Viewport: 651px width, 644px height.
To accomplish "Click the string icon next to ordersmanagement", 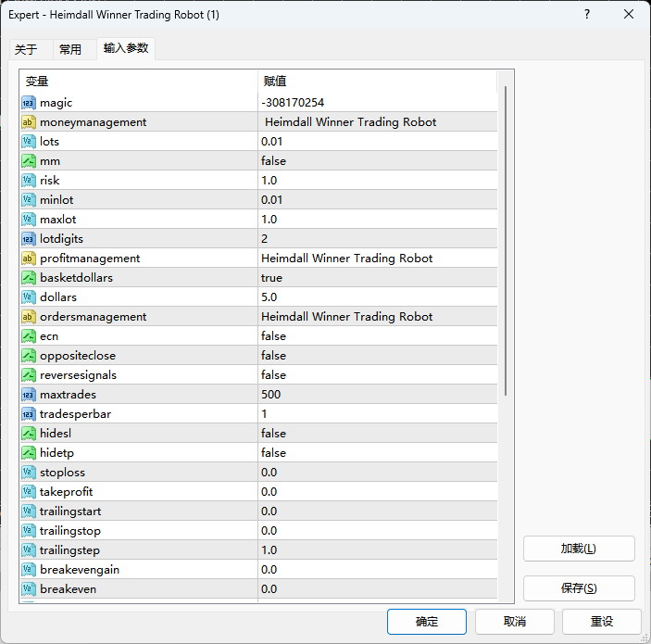I will point(29,317).
